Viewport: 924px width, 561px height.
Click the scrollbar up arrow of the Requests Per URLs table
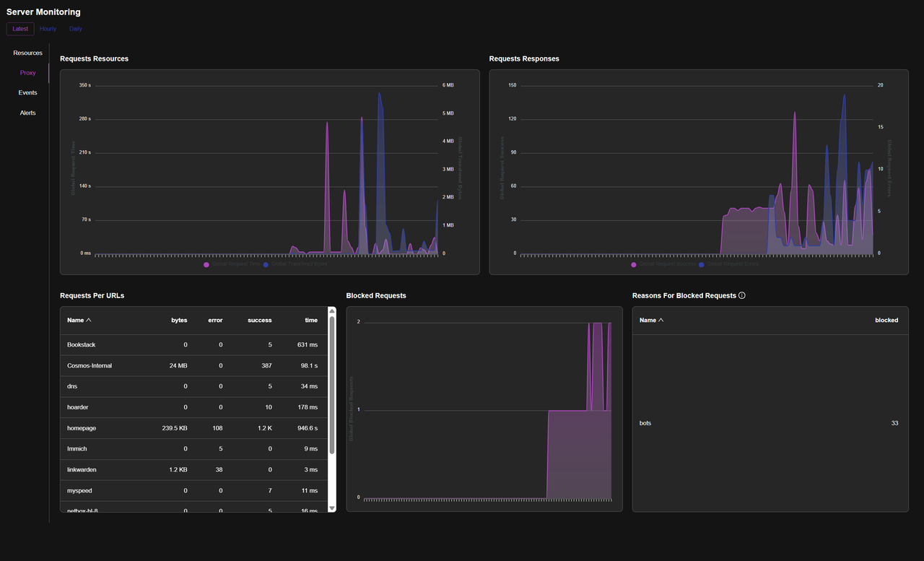coord(332,311)
